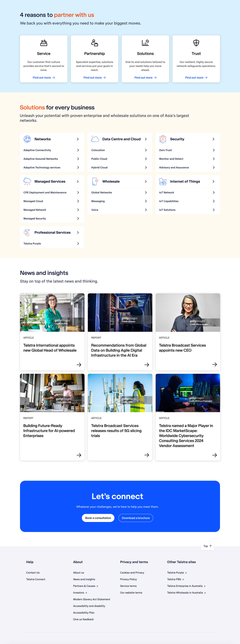Screen dimensions: 240x644
Task: Open the hooded hacker image thumbnail
Action: coord(188,393)
